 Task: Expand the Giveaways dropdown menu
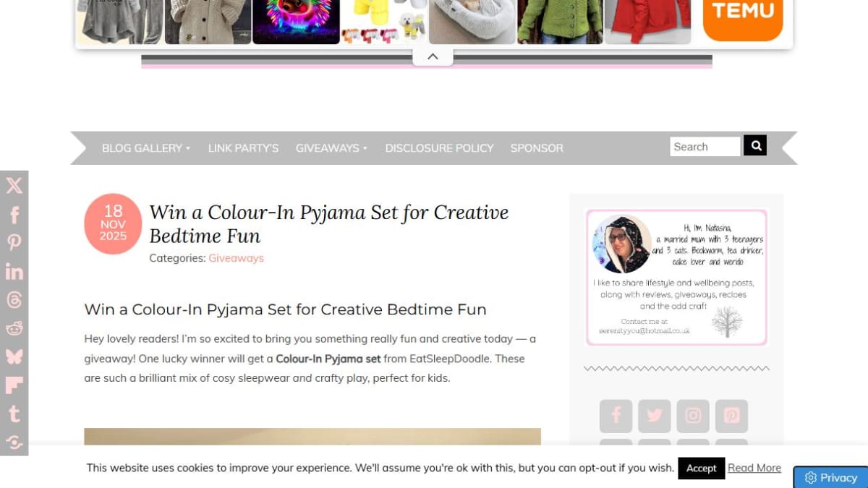pyautogui.click(x=331, y=147)
